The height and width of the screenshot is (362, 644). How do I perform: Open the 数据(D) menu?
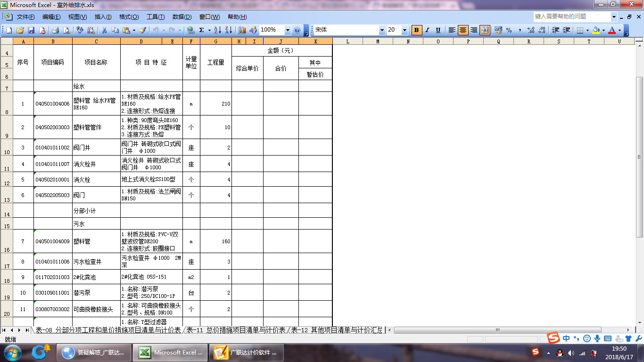(x=182, y=17)
